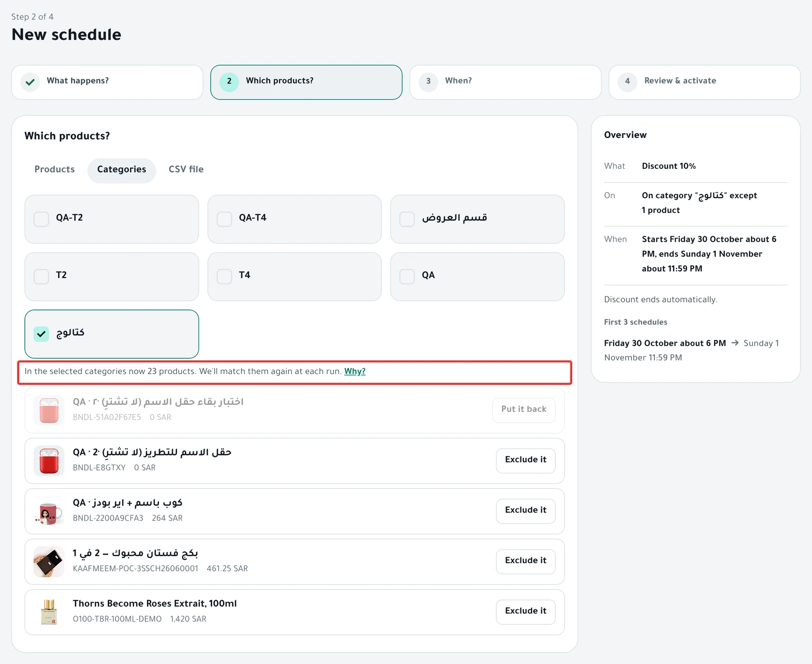Exclude the KAAFMEEM-POC product
Image resolution: width=812 pixels, height=664 pixels.
tap(526, 561)
